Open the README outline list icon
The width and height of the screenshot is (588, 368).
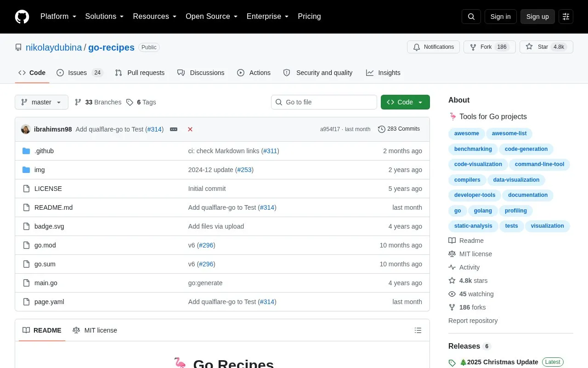tap(418, 330)
